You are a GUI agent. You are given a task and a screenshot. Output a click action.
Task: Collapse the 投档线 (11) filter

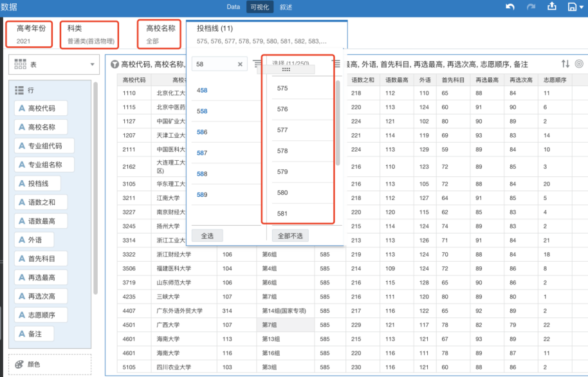[x=266, y=34]
